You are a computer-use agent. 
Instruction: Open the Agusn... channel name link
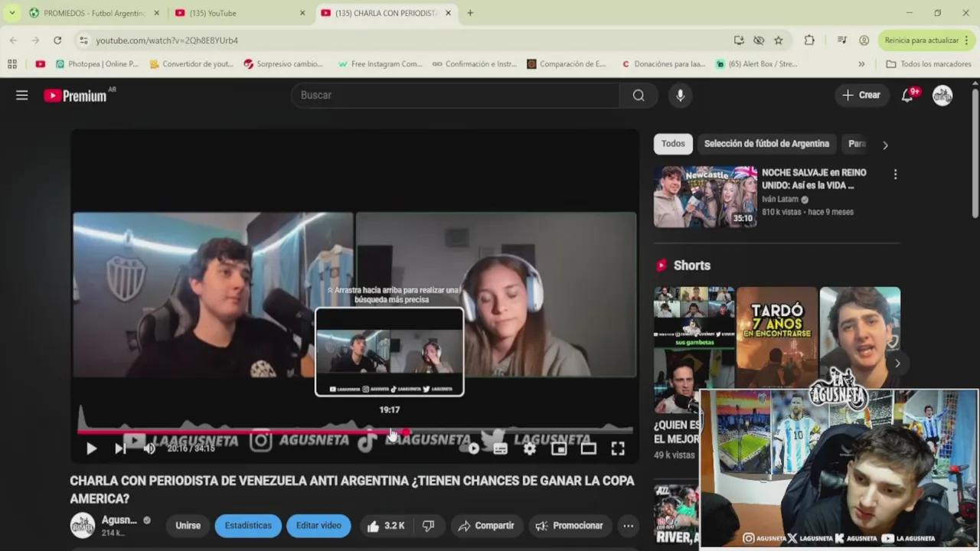[x=119, y=520]
